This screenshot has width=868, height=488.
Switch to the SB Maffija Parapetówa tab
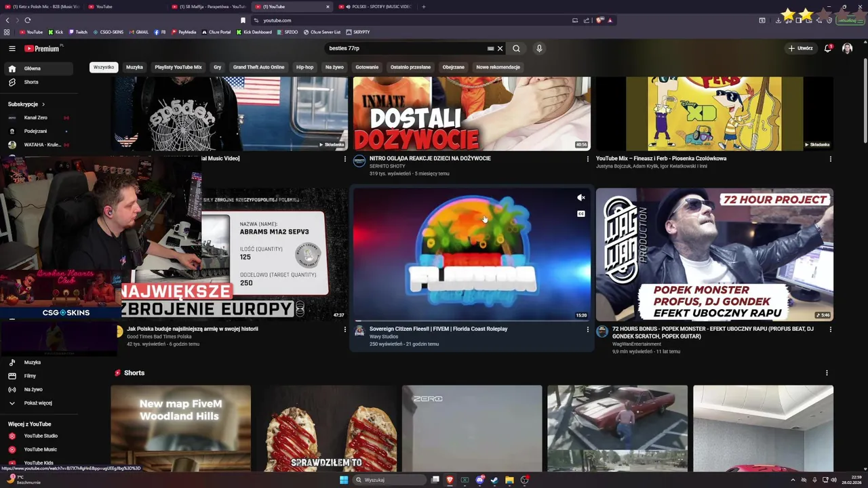tap(210, 7)
